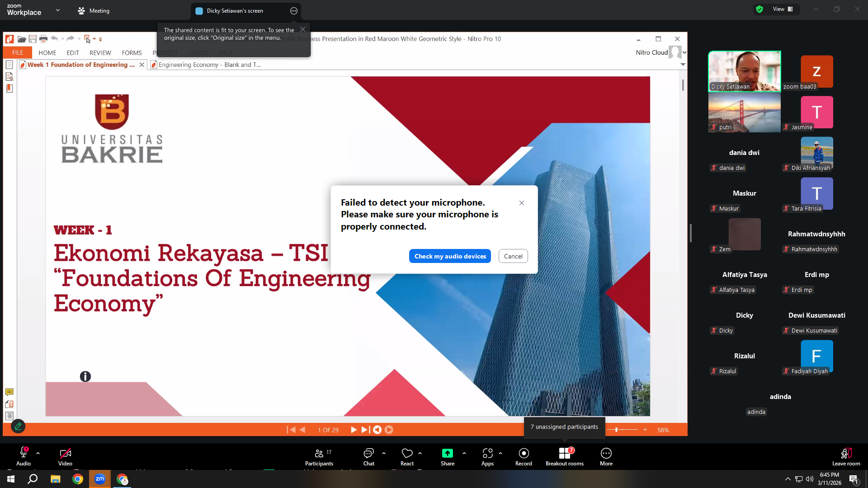Open the Nitro pages pane icon

(x=9, y=65)
